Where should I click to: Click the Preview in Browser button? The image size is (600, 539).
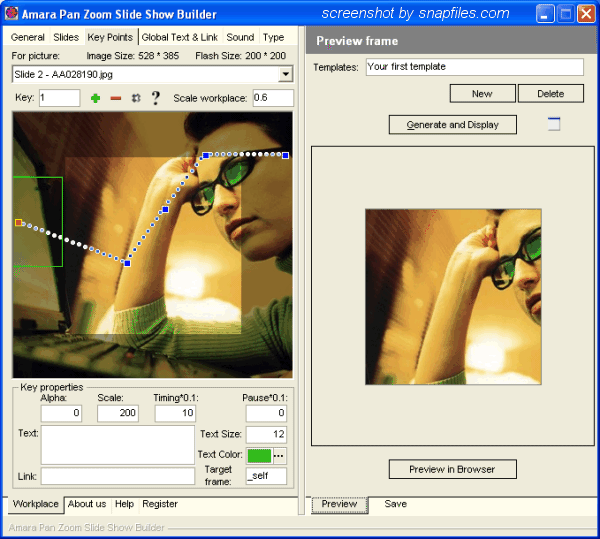click(453, 469)
